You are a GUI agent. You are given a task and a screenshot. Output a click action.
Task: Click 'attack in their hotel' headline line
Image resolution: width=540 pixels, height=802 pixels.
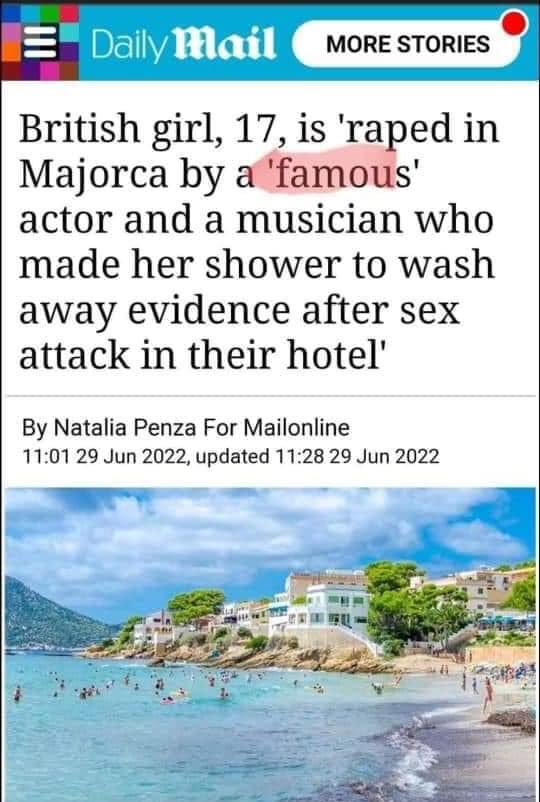[200, 355]
